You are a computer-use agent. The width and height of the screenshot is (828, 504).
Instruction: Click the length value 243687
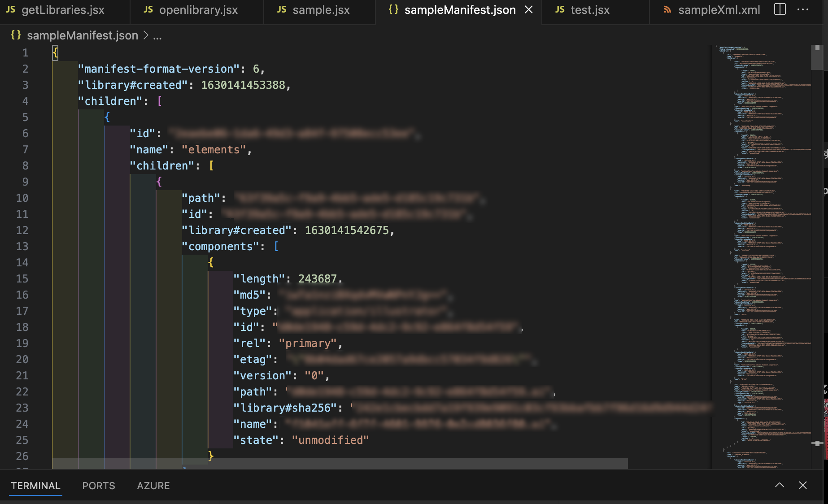tap(317, 279)
